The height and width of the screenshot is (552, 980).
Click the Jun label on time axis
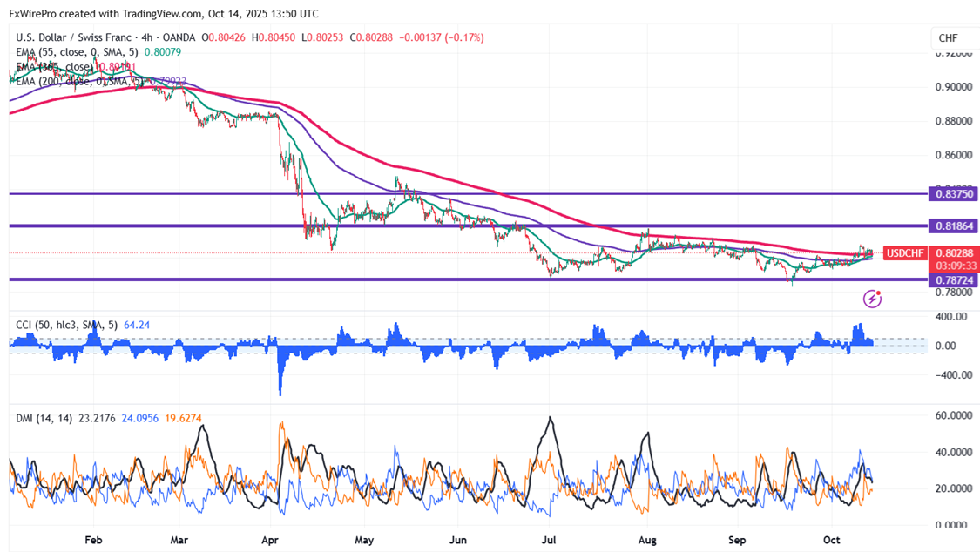pyautogui.click(x=457, y=540)
